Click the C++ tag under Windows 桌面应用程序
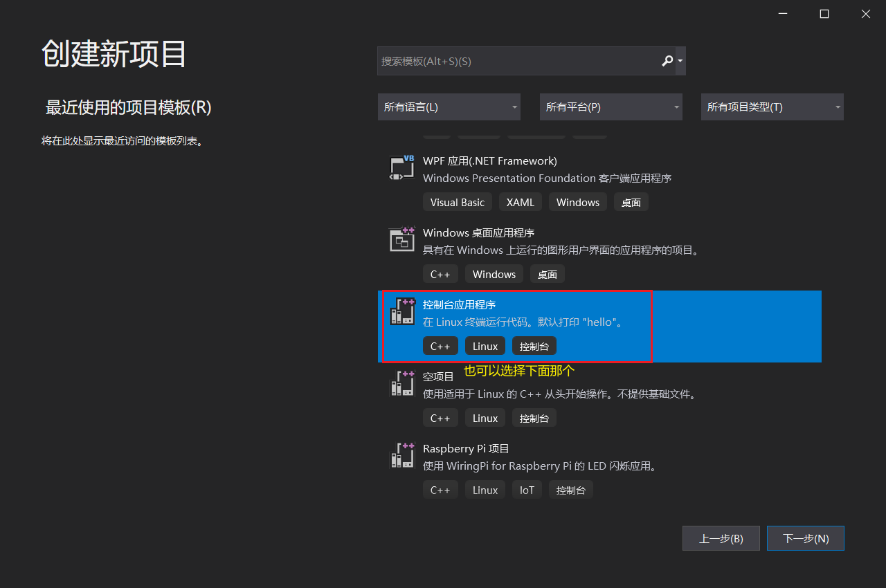 [x=440, y=274]
